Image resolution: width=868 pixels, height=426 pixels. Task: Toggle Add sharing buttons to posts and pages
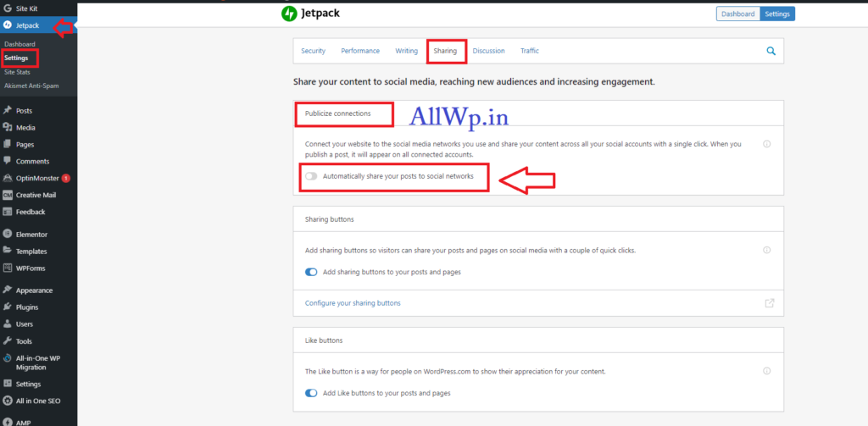tap(311, 272)
